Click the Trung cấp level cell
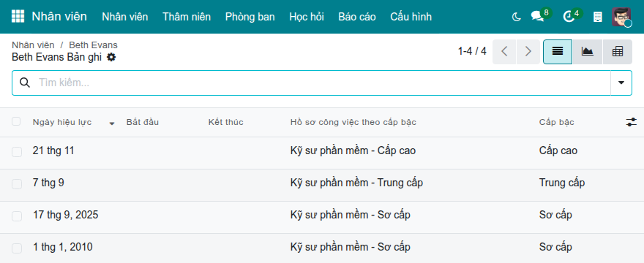This screenshot has width=644, height=263. (x=562, y=183)
